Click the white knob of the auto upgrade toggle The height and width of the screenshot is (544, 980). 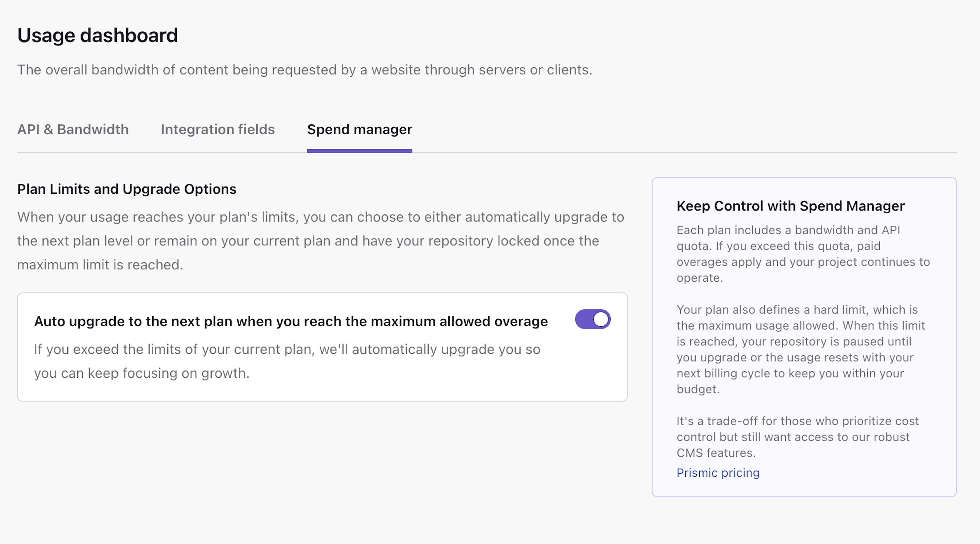click(x=601, y=319)
